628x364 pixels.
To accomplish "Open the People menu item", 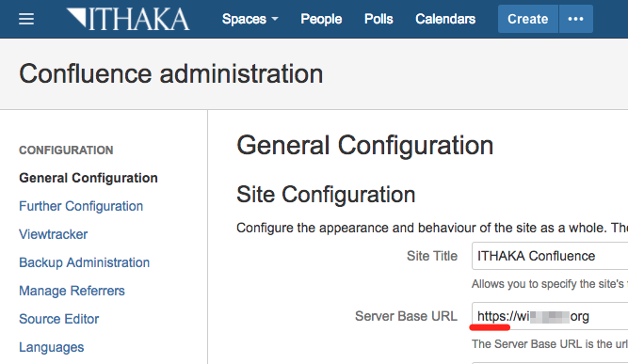I will pyautogui.click(x=321, y=19).
